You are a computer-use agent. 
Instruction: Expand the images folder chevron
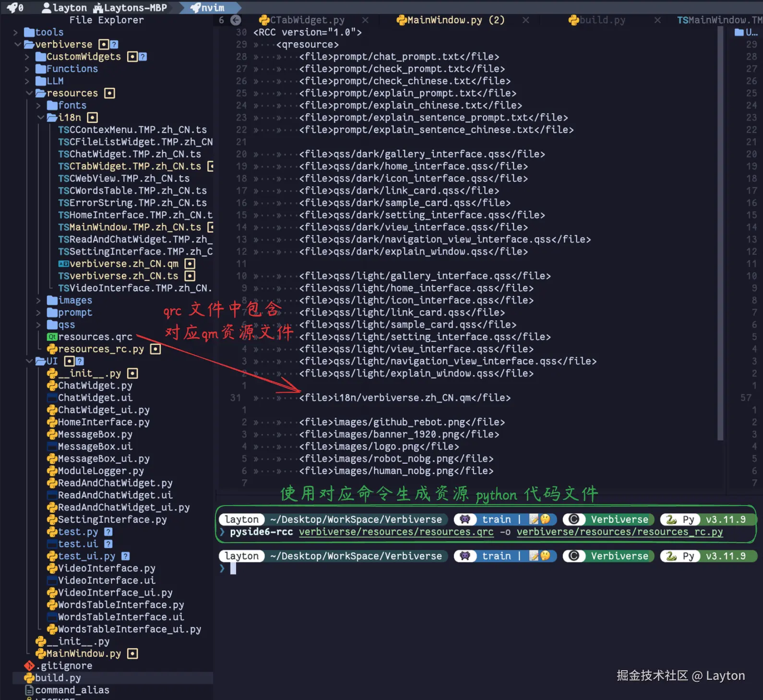[39, 301]
